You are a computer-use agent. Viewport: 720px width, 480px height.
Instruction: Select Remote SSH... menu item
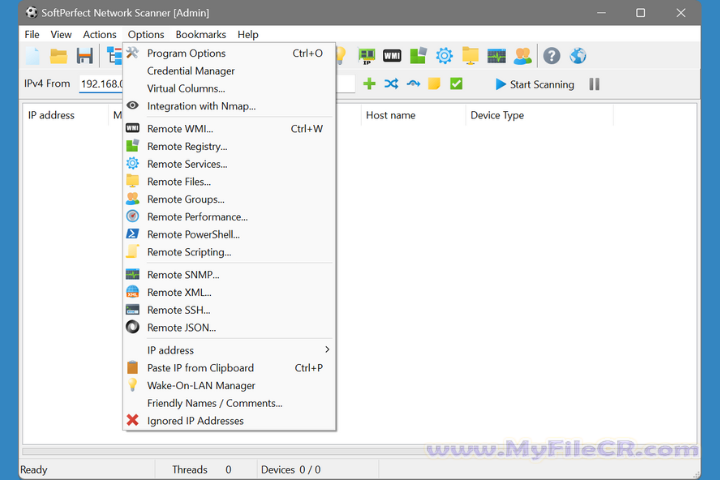[x=229, y=310]
